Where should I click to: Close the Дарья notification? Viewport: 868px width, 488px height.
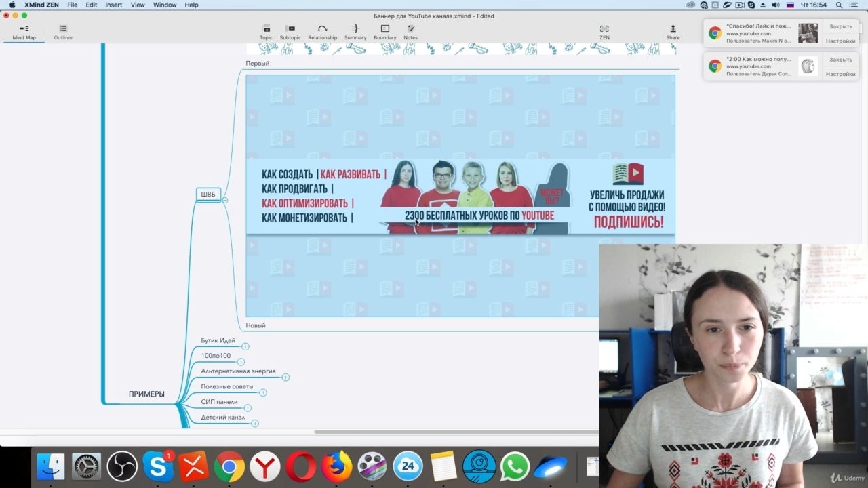click(x=841, y=60)
